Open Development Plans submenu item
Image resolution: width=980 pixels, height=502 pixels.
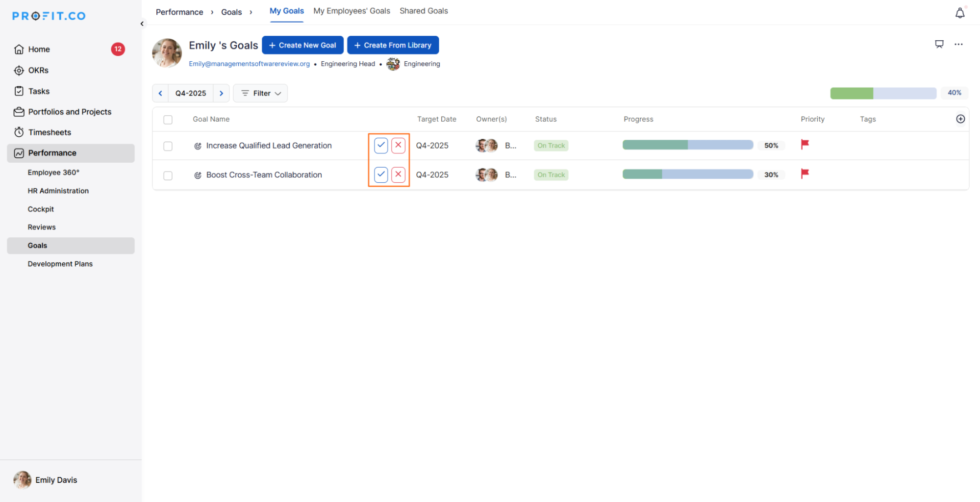click(60, 264)
